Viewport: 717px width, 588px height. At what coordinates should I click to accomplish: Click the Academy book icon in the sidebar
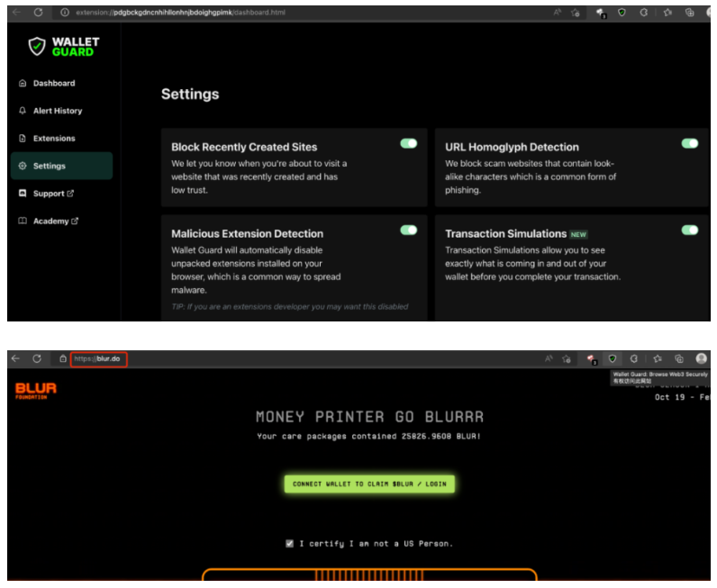pyautogui.click(x=22, y=221)
